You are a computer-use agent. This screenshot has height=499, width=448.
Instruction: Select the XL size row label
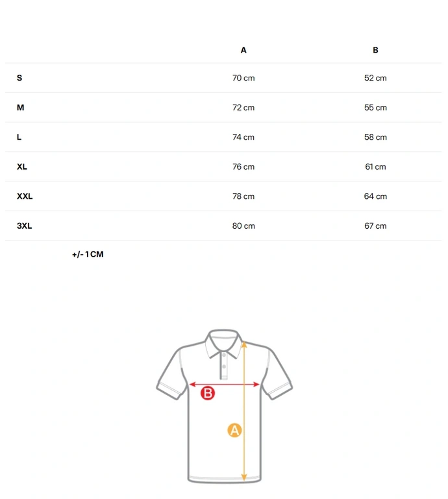[x=22, y=167]
